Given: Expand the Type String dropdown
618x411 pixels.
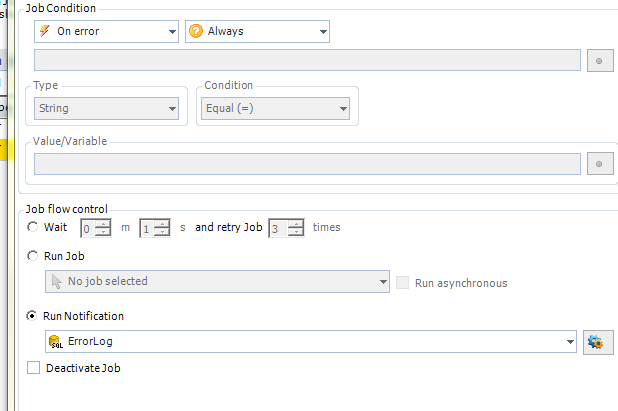Looking at the screenshot, I should (x=171, y=108).
